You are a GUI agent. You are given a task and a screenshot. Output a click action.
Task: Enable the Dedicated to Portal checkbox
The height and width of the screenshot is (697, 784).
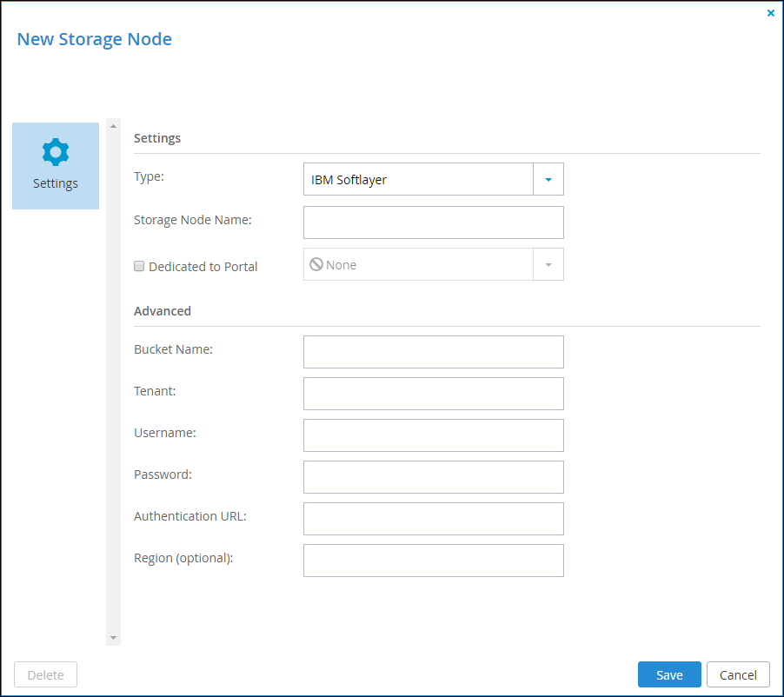coord(139,266)
